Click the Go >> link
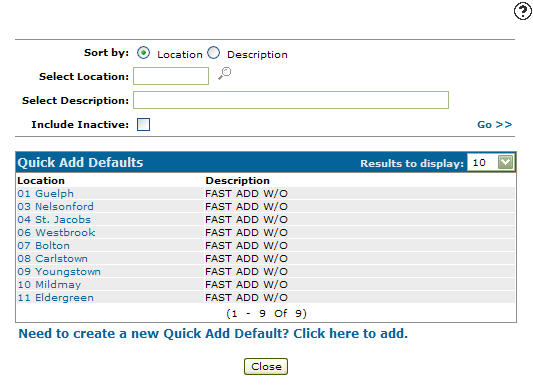533x389 pixels. click(x=495, y=125)
